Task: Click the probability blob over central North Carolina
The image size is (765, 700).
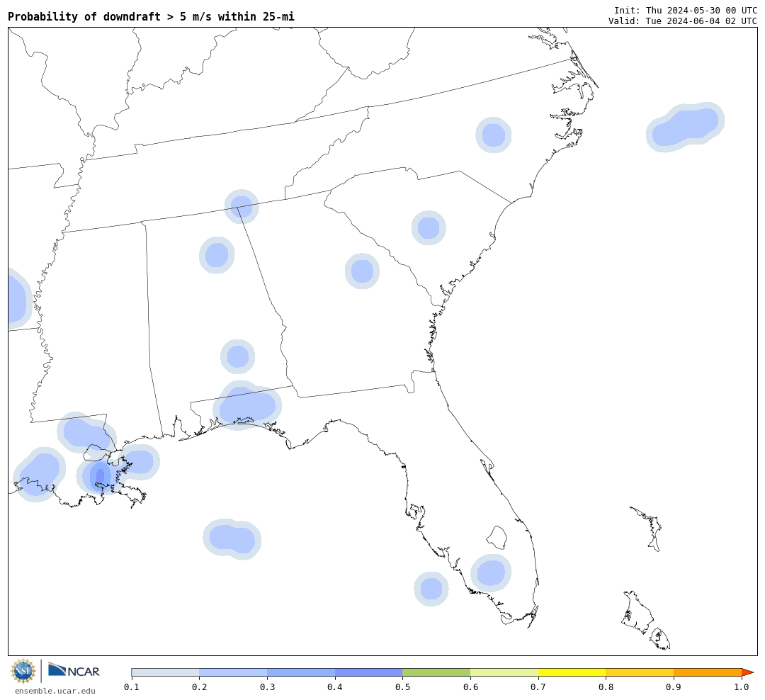Action: click(x=493, y=135)
